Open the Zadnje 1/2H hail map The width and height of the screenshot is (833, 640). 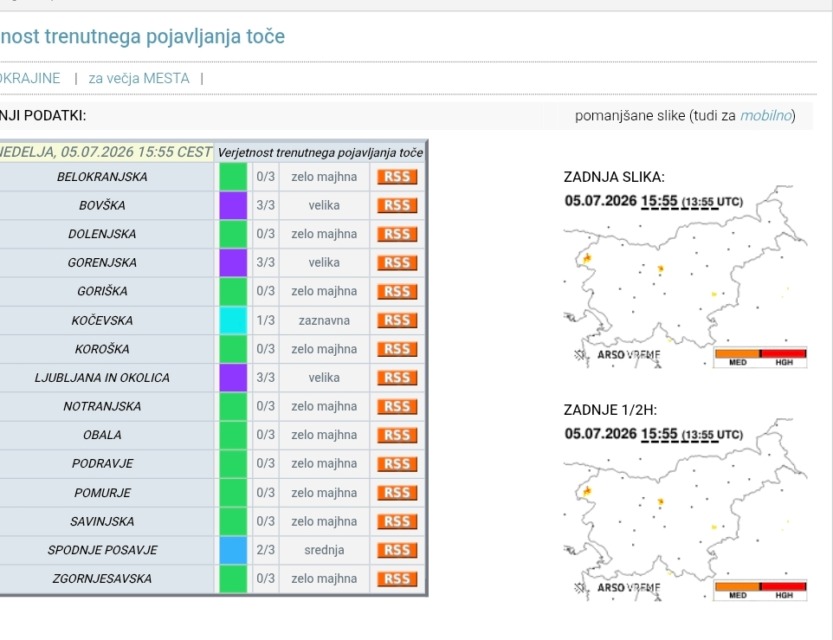(685, 510)
